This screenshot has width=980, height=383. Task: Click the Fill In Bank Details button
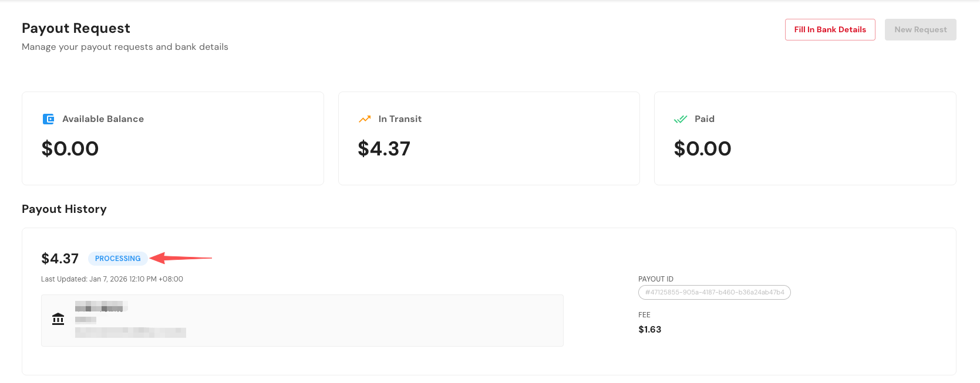coord(830,30)
